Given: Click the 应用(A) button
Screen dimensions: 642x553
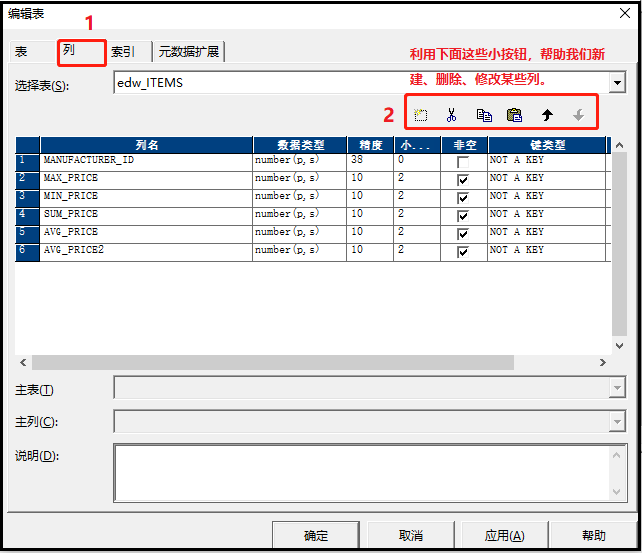Looking at the screenshot, I should pyautogui.click(x=504, y=535).
